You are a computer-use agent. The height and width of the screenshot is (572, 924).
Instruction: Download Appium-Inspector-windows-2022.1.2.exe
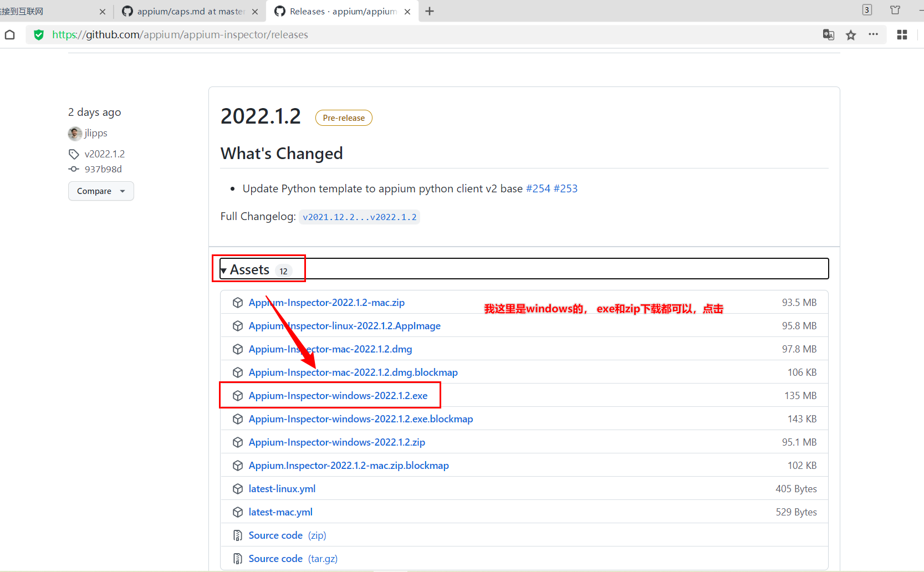tap(338, 396)
